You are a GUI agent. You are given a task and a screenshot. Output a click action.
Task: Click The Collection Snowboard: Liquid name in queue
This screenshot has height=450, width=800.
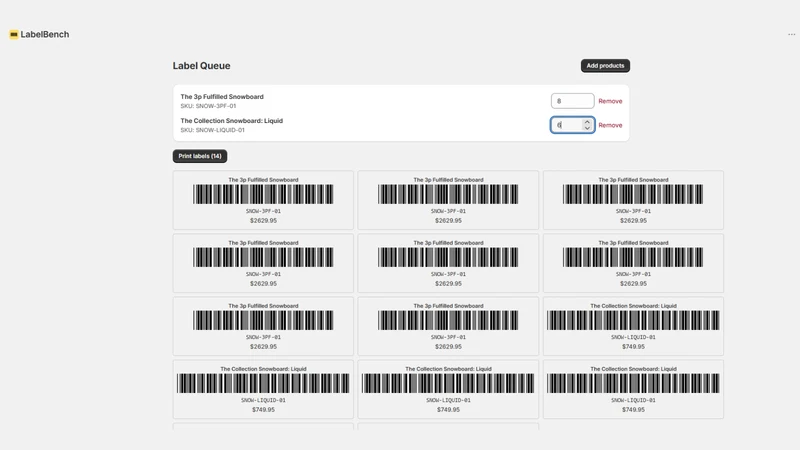coord(232,121)
